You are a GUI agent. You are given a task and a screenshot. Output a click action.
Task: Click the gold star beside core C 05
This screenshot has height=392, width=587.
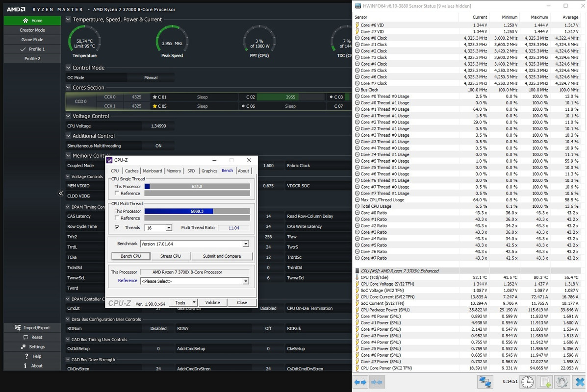coord(154,106)
